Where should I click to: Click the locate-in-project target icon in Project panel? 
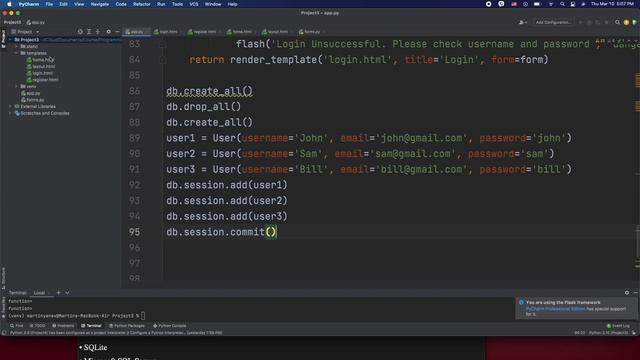pyautogui.click(x=80, y=31)
